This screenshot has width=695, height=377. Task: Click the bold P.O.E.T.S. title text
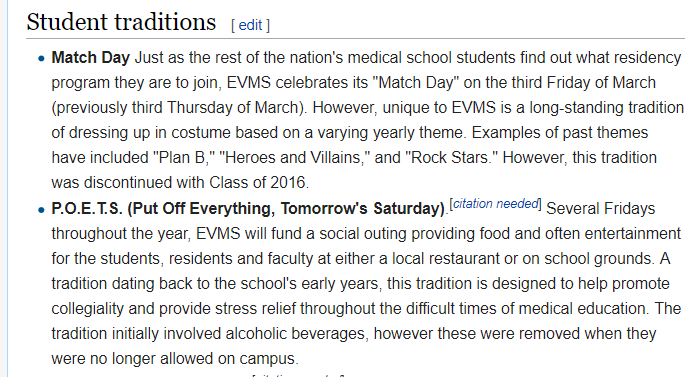point(248,209)
